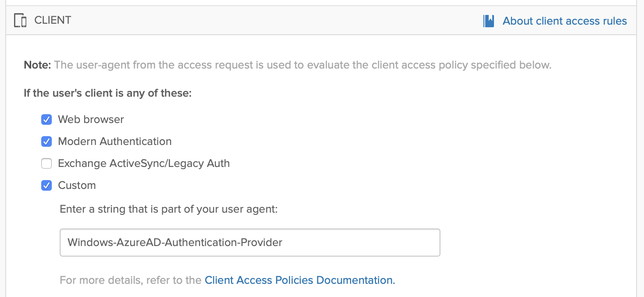Click the book icon for client access rules
Image resolution: width=644 pixels, height=297 pixels.
(489, 21)
